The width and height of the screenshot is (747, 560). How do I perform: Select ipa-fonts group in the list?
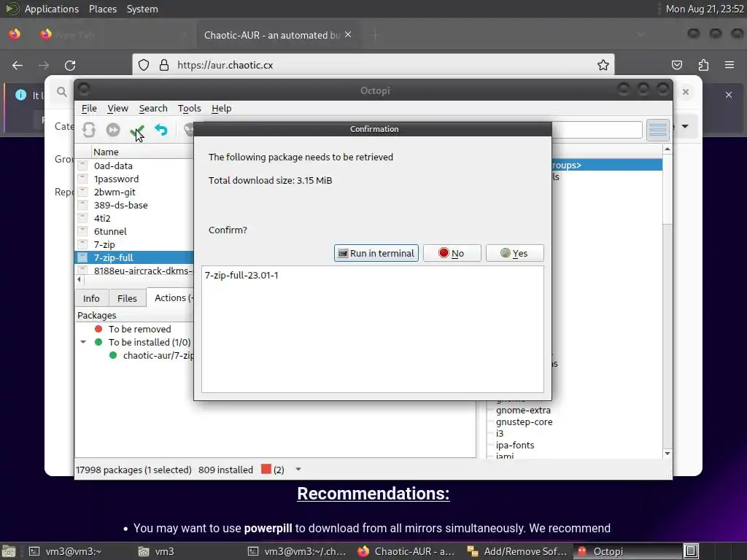pos(515,446)
